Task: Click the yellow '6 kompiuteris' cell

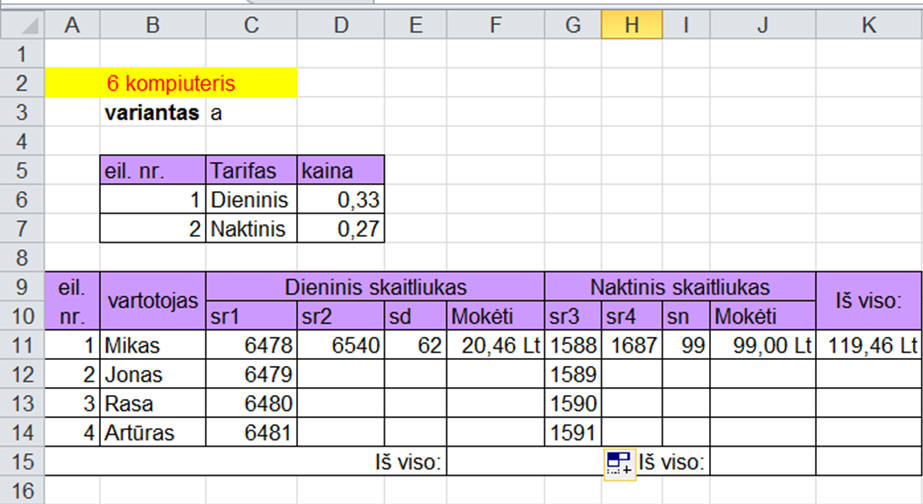Action: [x=171, y=83]
